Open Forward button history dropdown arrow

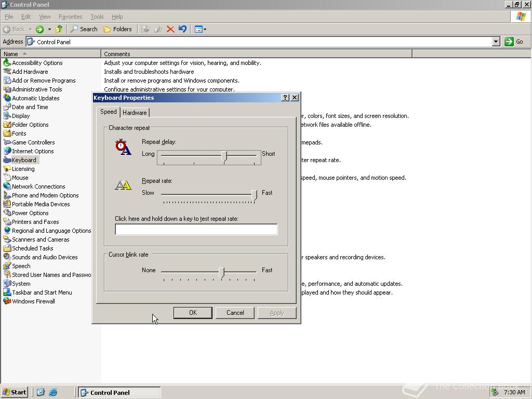point(49,29)
